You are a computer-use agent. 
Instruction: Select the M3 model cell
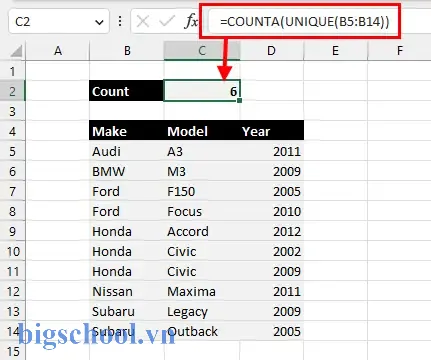point(202,171)
